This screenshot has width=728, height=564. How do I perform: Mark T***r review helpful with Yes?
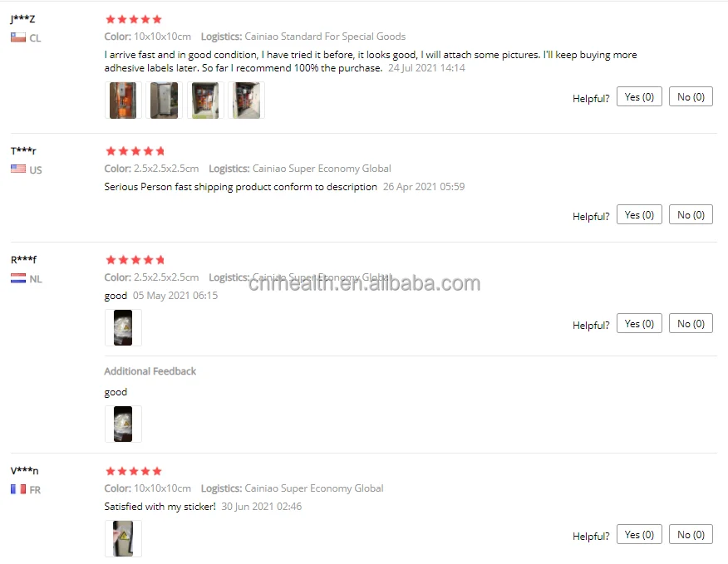point(639,214)
